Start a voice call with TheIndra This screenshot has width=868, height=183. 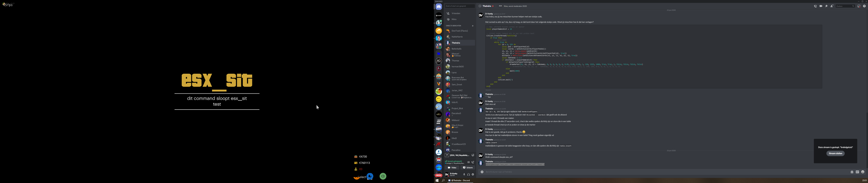point(815,6)
